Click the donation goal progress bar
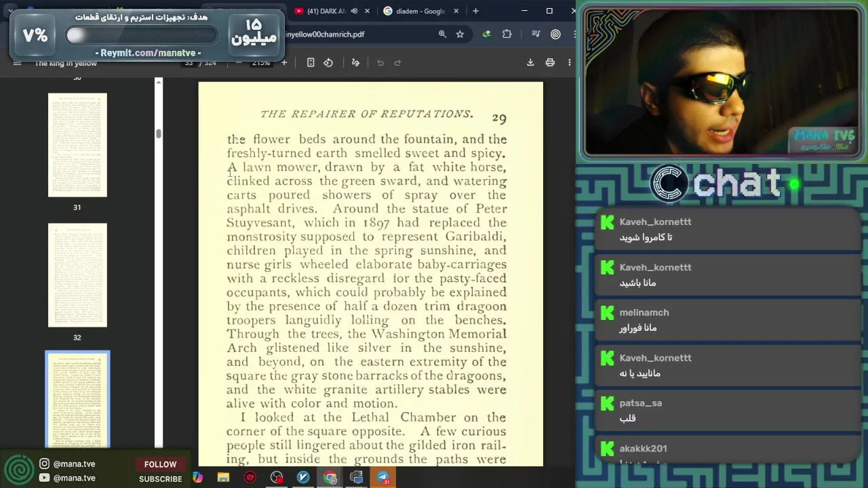The width and height of the screenshot is (868, 488). click(141, 35)
